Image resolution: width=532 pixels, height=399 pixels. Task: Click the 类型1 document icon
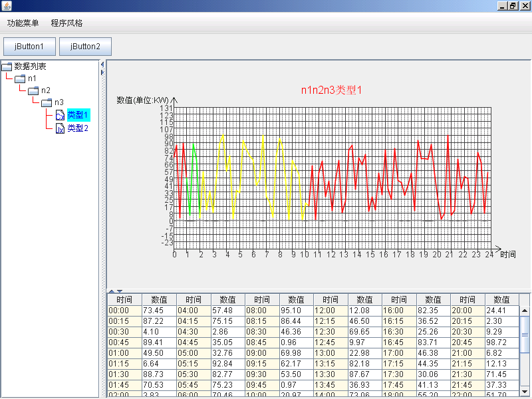tap(59, 114)
